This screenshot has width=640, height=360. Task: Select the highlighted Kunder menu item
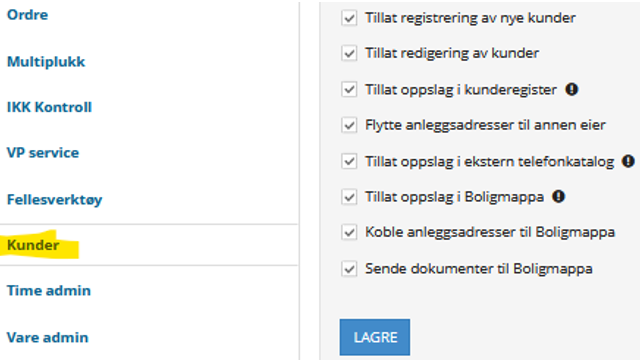coord(33,245)
